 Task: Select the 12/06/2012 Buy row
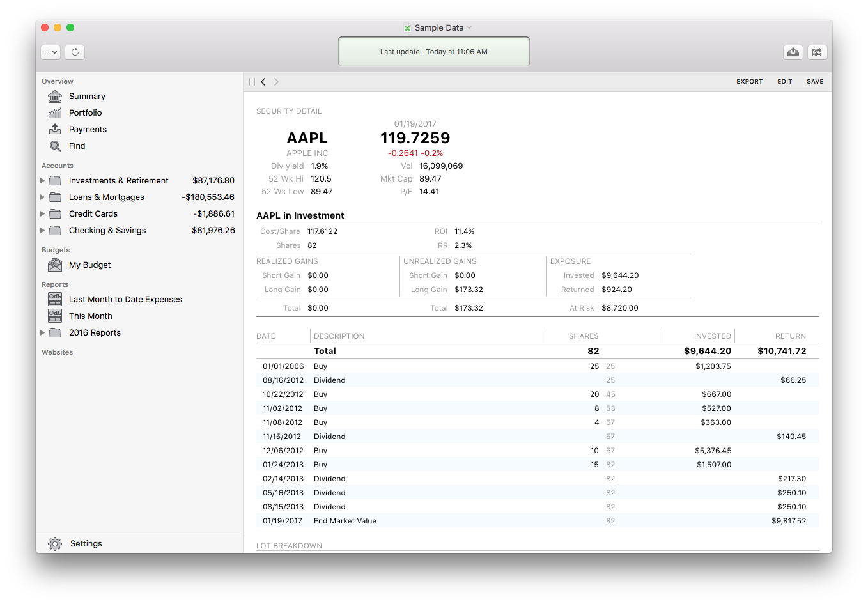tap(538, 451)
